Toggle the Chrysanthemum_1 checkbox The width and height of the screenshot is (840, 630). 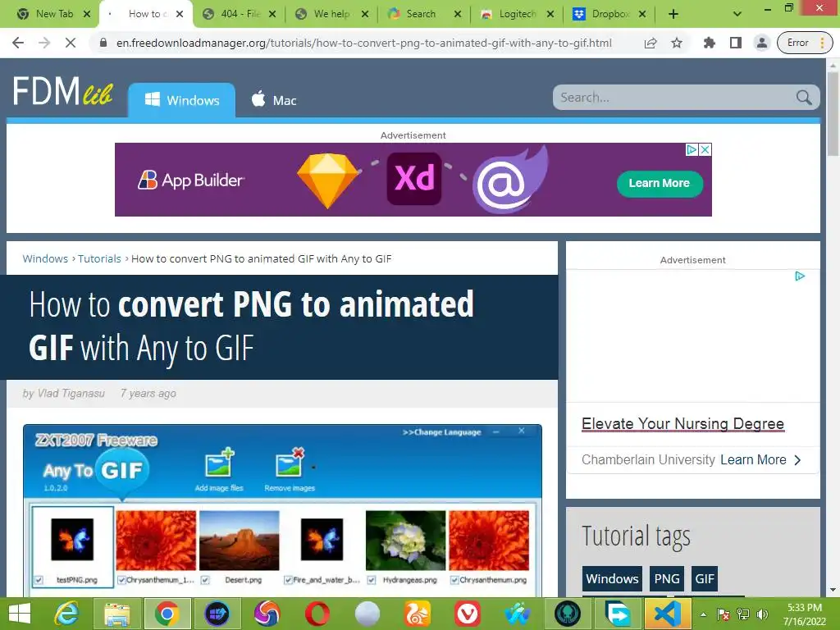[x=121, y=580]
